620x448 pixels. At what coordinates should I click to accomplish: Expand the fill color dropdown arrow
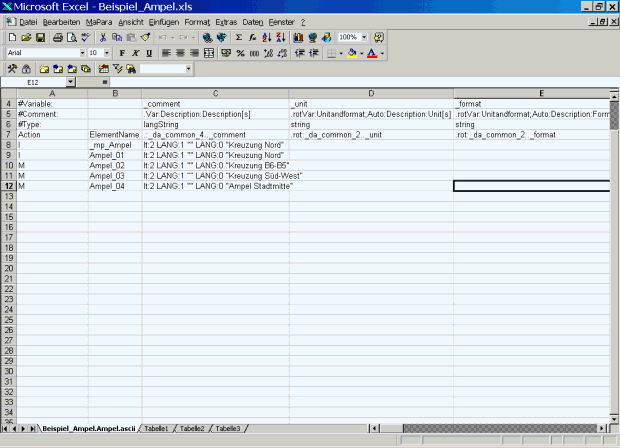(361, 53)
